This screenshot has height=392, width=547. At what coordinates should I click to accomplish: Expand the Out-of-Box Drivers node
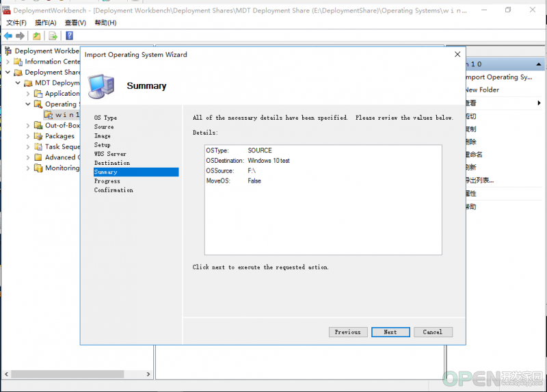[x=28, y=125]
